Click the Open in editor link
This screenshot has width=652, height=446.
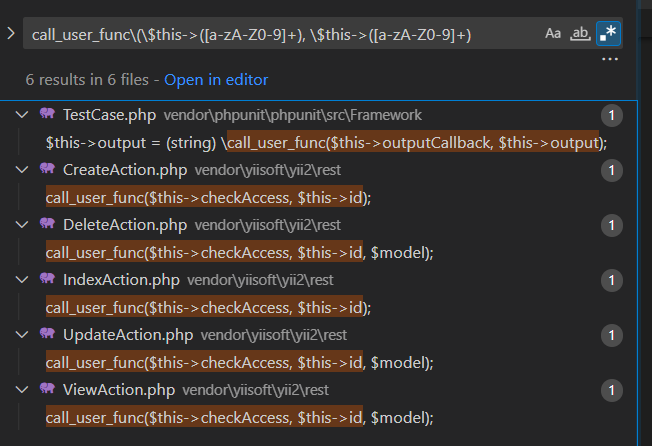[x=216, y=79]
